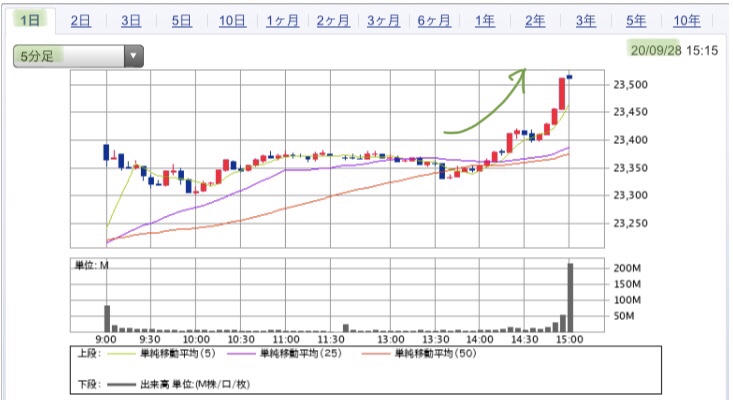Viewport: 733px width, 400px height.
Task: View the 2年 chart period
Action: click(x=535, y=21)
